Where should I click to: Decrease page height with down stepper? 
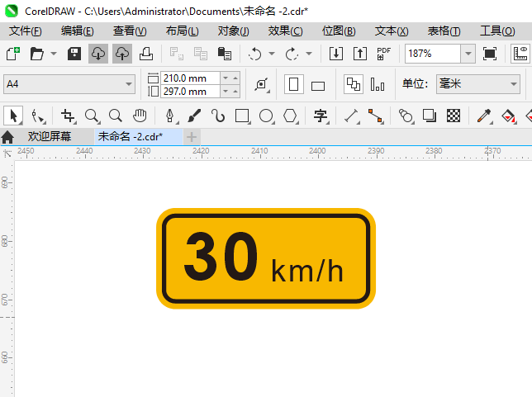point(226,91)
